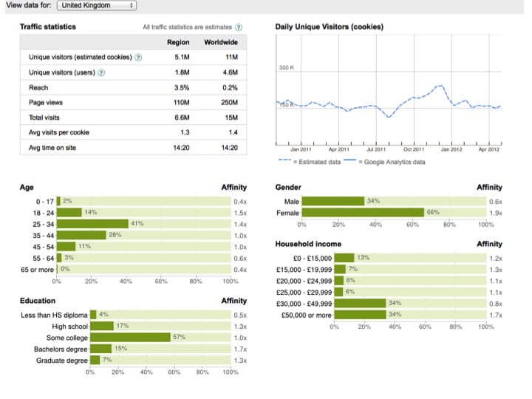Open the United Kingdom region dropdown
The width and height of the screenshot is (532, 399).
96,5
